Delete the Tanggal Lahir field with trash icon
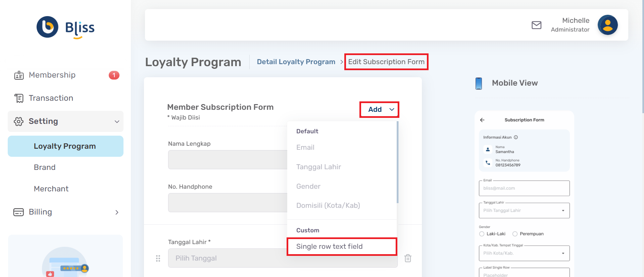The width and height of the screenshot is (644, 277). (x=408, y=258)
